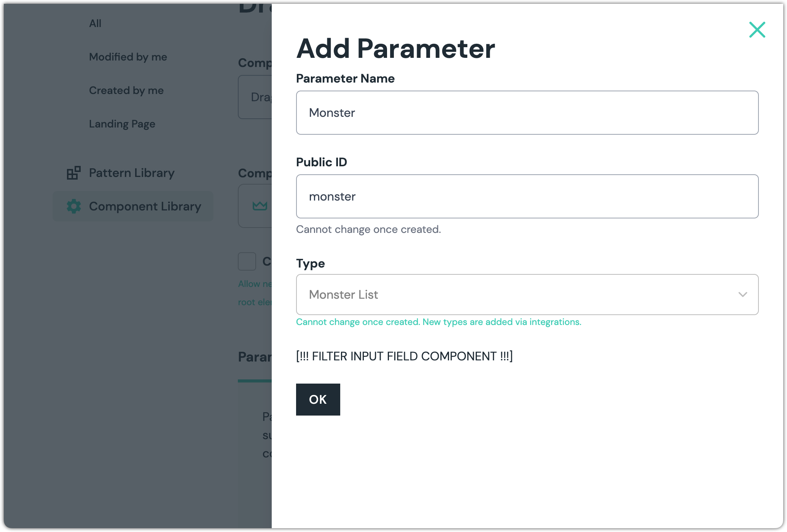The height and width of the screenshot is (532, 787).
Task: Click the FILTER INPUT FIELD COMPONENT placeholder
Action: pos(404,356)
